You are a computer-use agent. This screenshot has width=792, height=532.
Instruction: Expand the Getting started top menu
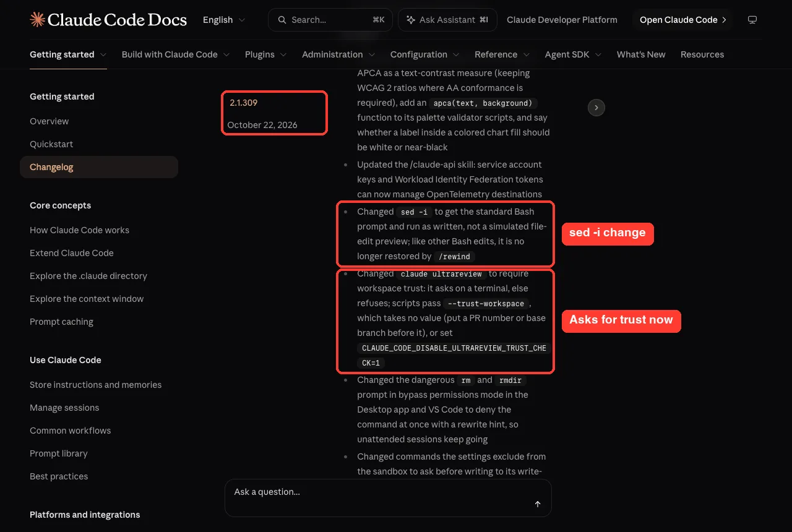coord(68,54)
